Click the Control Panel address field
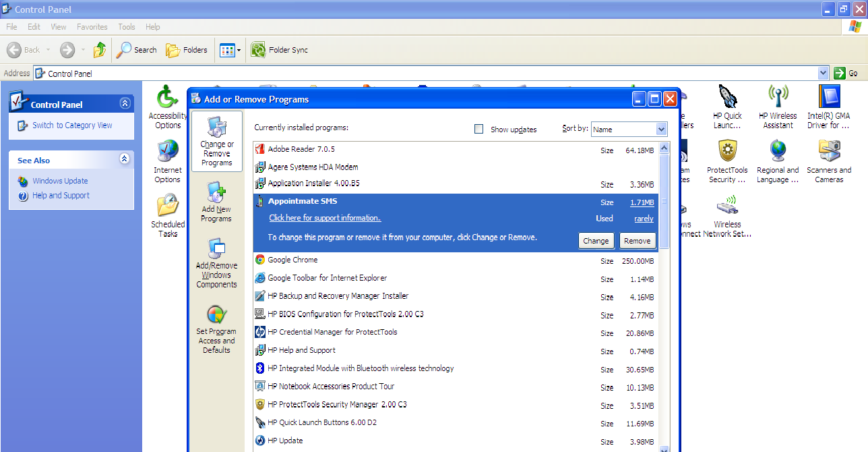Image resolution: width=868 pixels, height=452 pixels. (x=425, y=73)
